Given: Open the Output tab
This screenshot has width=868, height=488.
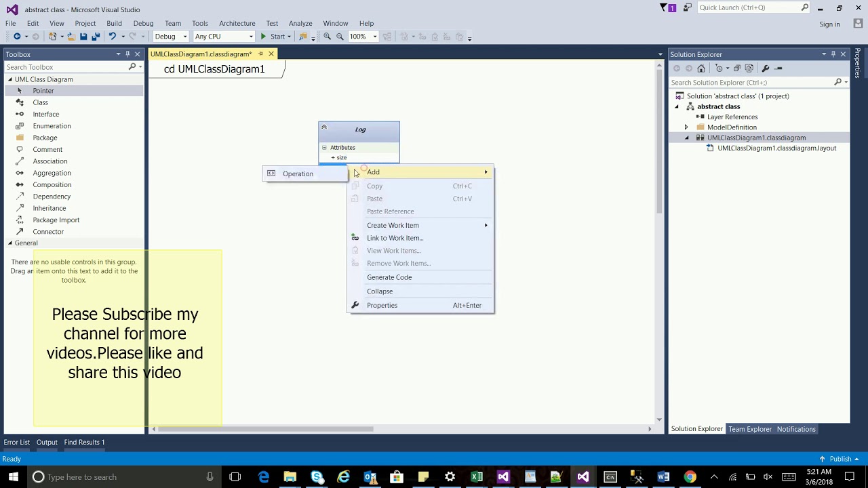Looking at the screenshot, I should 47,443.
